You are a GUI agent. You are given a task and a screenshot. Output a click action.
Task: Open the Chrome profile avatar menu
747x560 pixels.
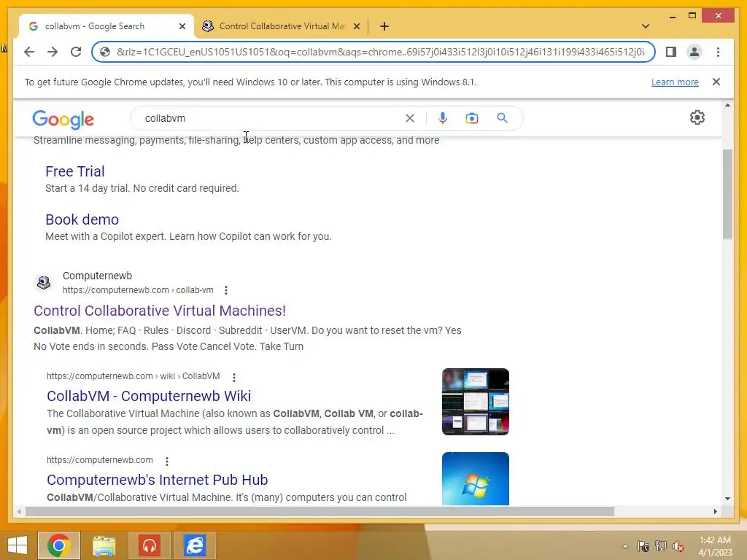[694, 52]
